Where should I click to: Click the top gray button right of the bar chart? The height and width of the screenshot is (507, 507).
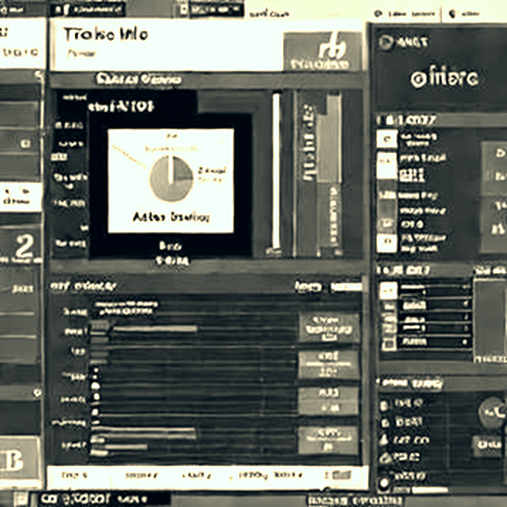(x=329, y=328)
